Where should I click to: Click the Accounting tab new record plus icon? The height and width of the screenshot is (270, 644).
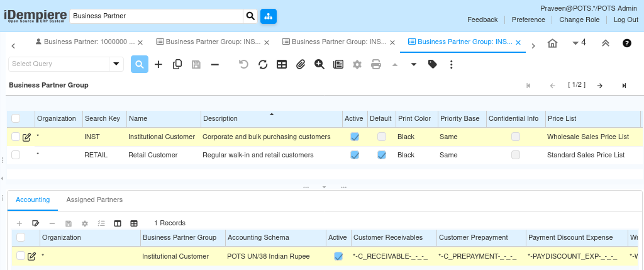[19, 223]
